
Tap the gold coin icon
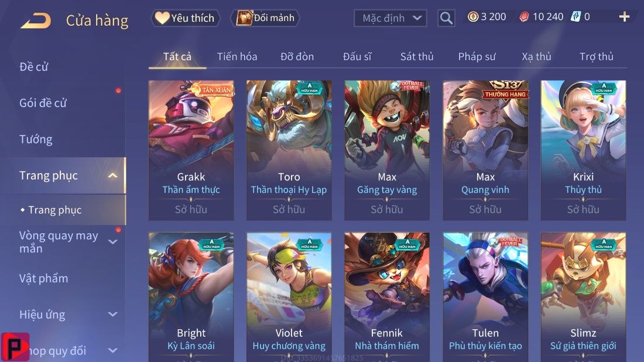pyautogui.click(x=473, y=17)
